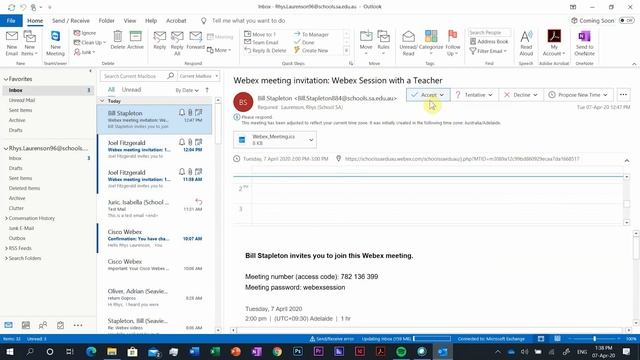Expand the Search Folders node
Image resolution: width=640 pixels, height=360 pixels.
coord(6,258)
